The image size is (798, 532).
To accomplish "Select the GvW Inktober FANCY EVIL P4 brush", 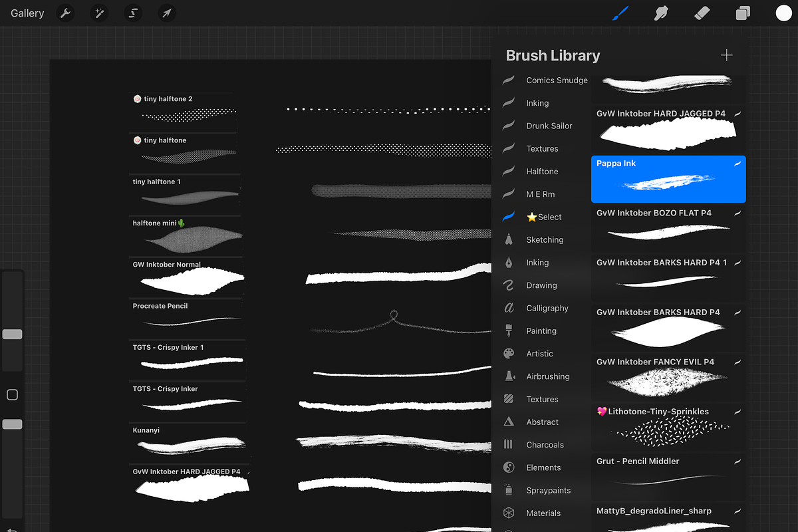I will click(668, 378).
